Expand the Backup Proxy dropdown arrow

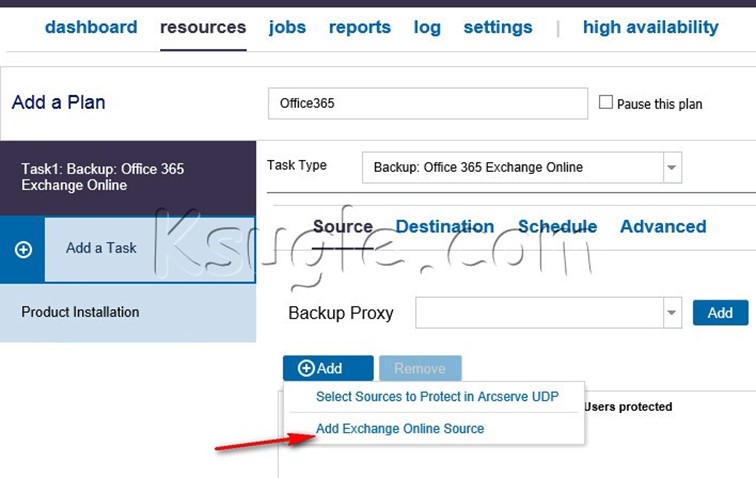[x=672, y=313]
